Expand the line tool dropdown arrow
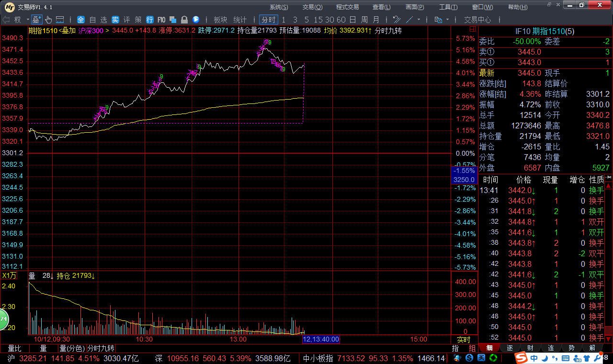 click(419, 20)
